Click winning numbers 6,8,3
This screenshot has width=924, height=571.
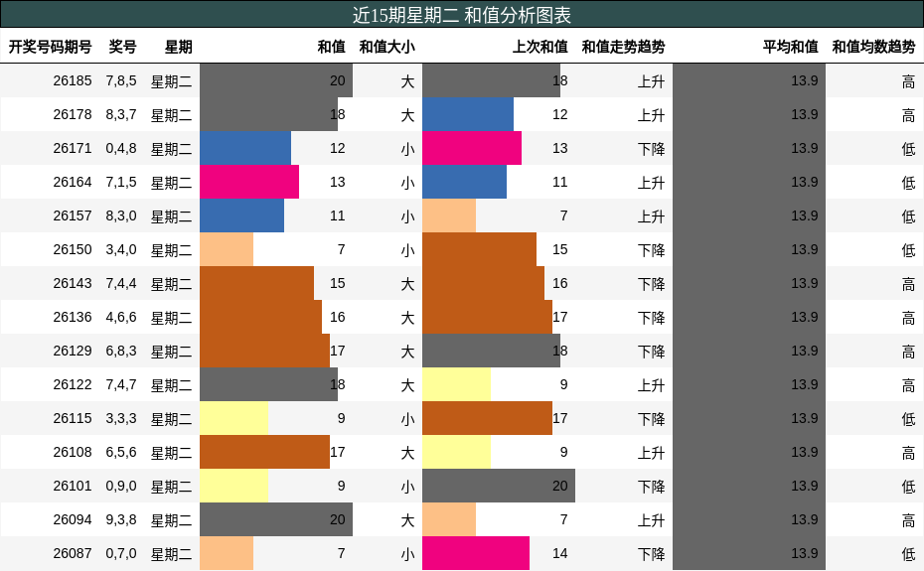click(x=121, y=351)
